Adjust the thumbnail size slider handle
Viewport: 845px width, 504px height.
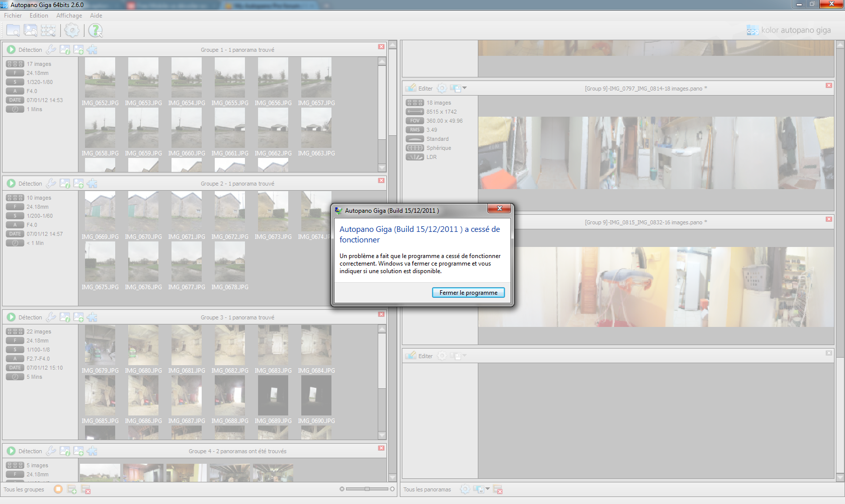[x=367, y=489]
